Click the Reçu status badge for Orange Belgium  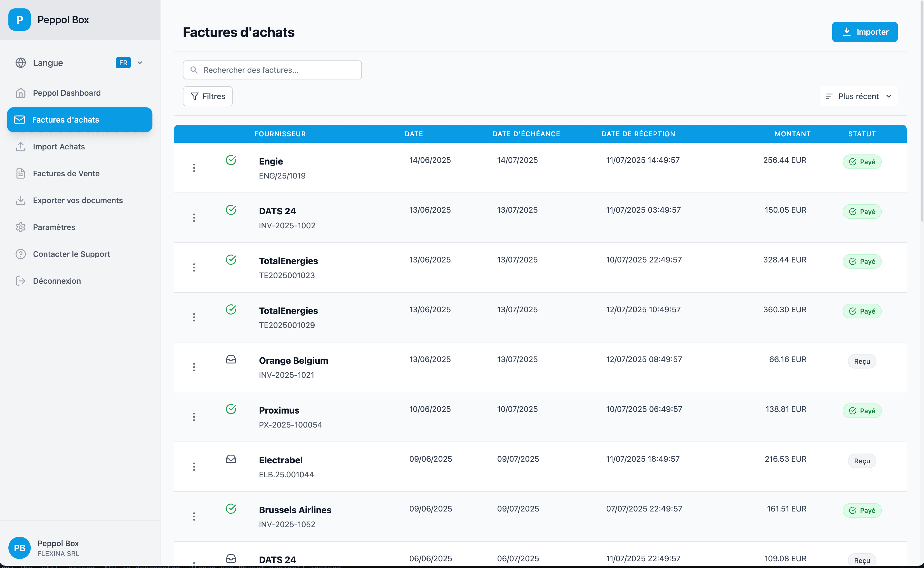[x=862, y=361]
